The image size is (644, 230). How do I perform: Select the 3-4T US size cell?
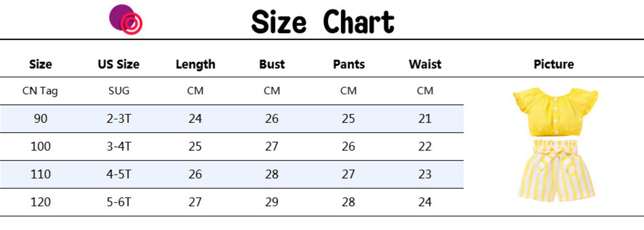(119, 146)
